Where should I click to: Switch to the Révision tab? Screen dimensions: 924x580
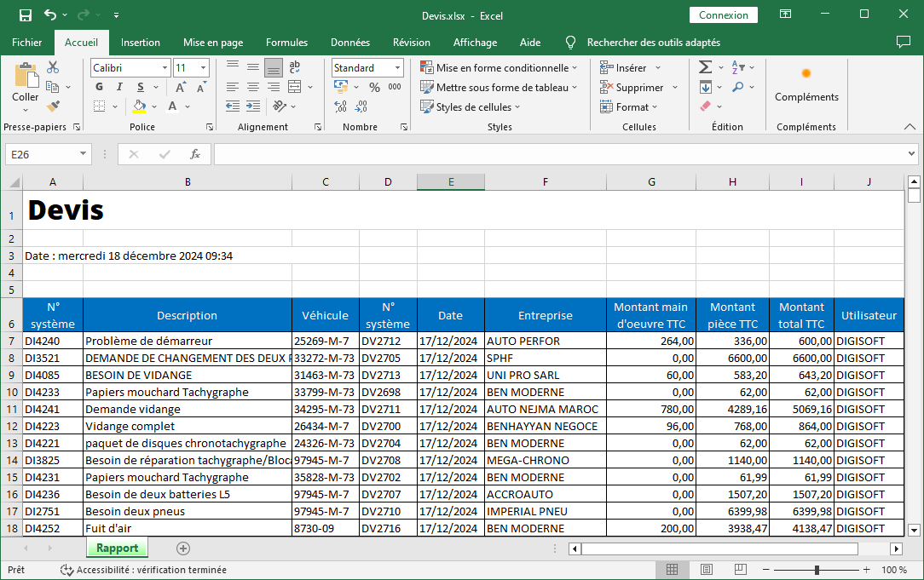[412, 43]
